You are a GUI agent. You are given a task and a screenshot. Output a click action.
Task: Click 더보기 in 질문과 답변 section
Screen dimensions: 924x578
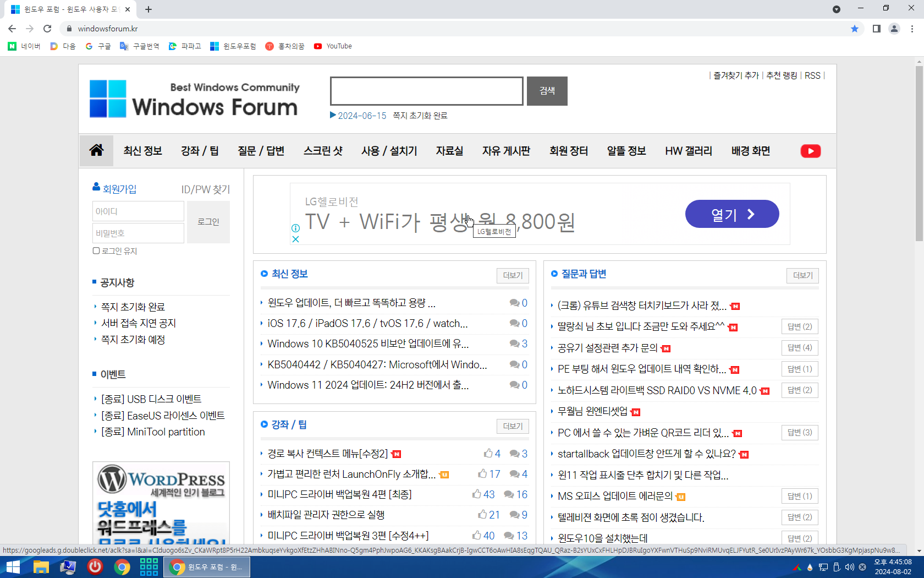(x=802, y=275)
